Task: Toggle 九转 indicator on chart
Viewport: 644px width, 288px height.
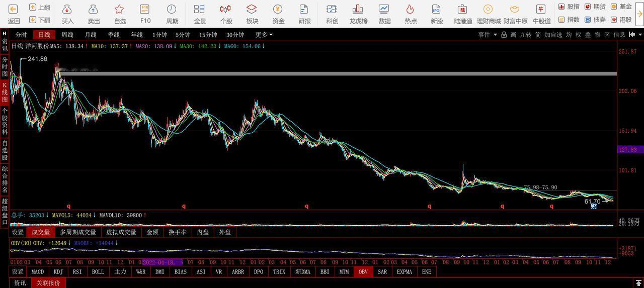Action: coord(526,35)
